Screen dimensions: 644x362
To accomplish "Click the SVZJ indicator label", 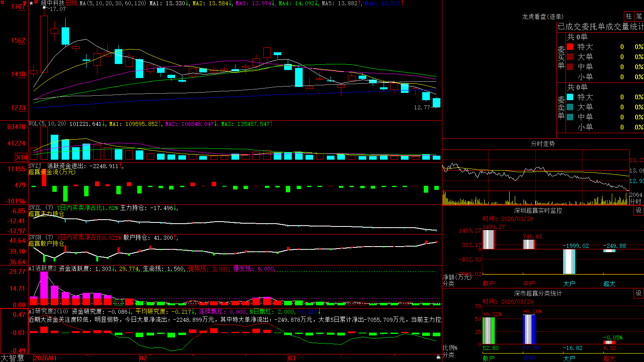I will click(x=35, y=166).
